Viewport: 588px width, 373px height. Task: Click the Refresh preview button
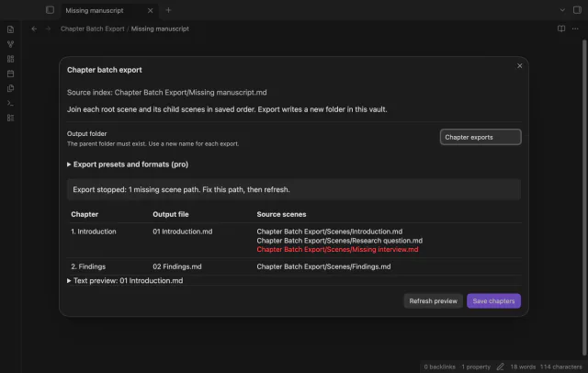coord(433,301)
